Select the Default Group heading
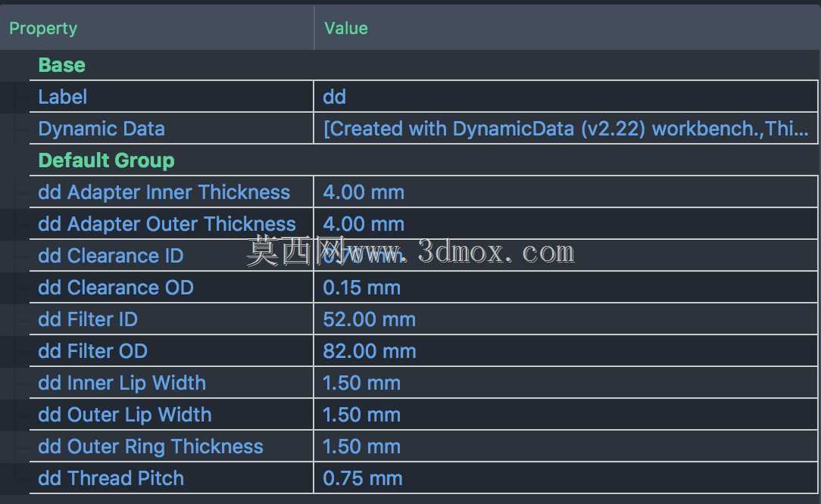This screenshot has height=504, width=821. tap(106, 160)
